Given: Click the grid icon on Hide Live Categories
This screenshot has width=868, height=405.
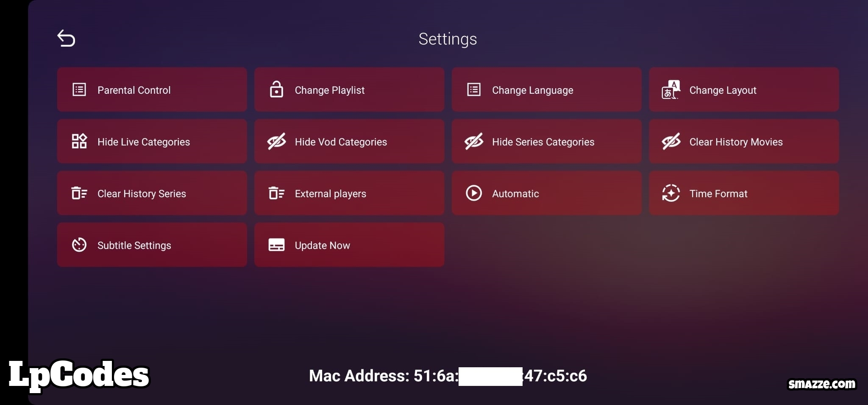Looking at the screenshot, I should [x=79, y=141].
